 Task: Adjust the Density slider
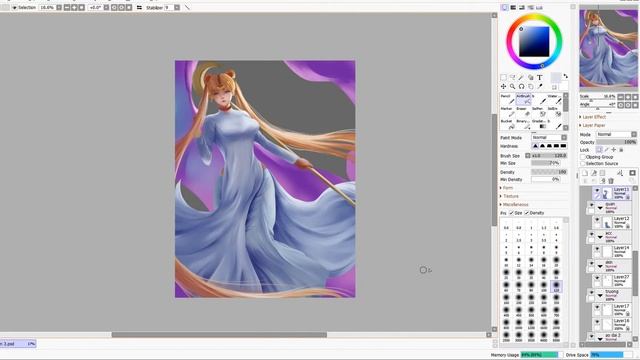click(x=549, y=172)
